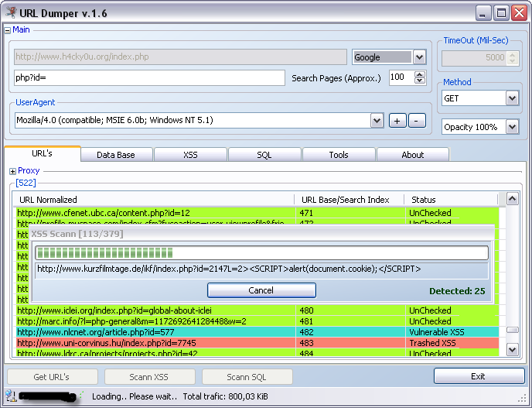Screen dimensions: 532x408
Task: Switch to the Data Base tab
Action: (x=116, y=155)
